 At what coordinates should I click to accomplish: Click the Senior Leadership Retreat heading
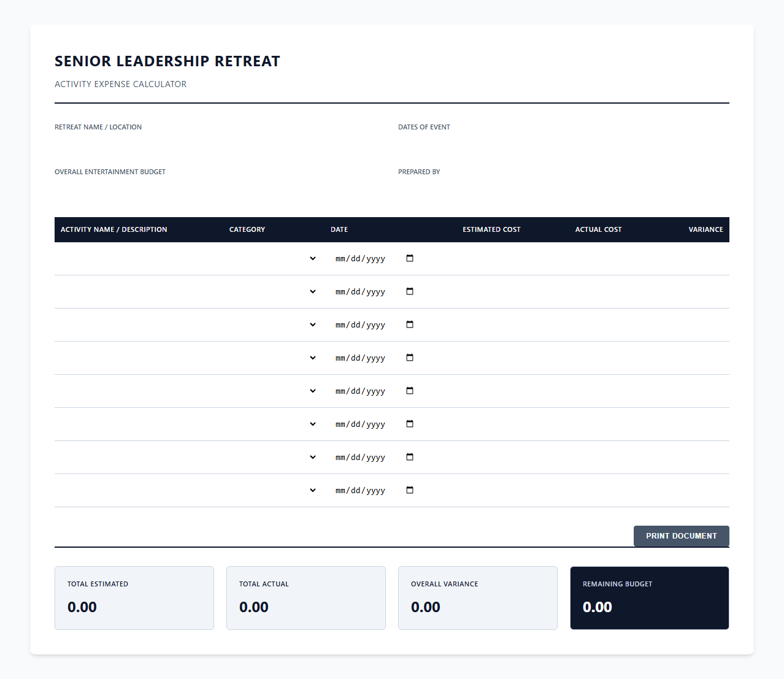click(x=167, y=61)
